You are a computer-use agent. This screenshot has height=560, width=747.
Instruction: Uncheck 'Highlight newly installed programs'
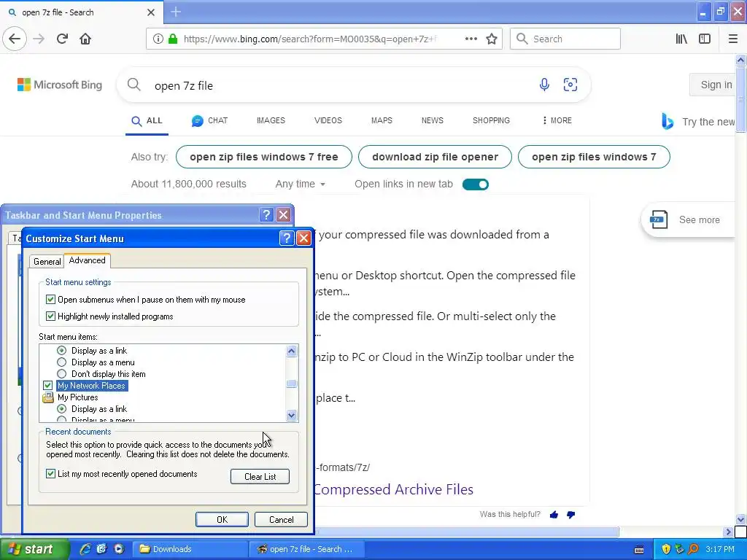click(50, 316)
